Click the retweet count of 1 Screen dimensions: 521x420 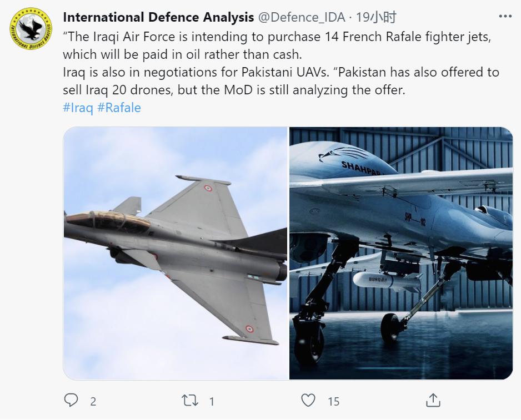tap(212, 401)
